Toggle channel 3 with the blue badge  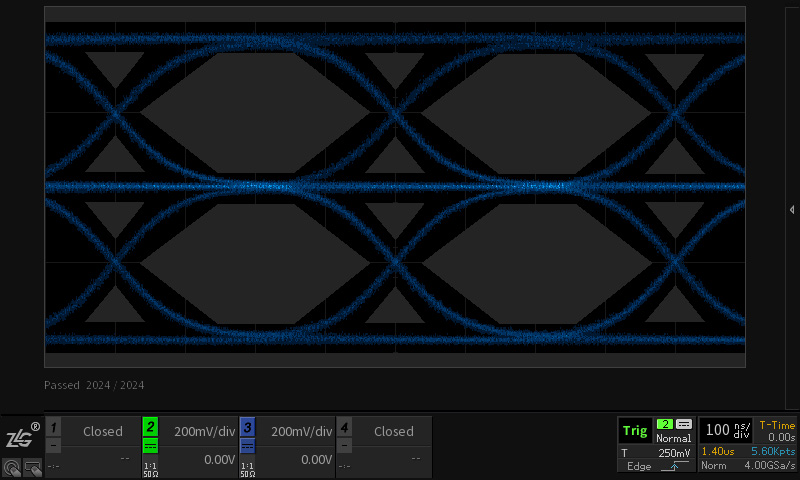tap(247, 426)
